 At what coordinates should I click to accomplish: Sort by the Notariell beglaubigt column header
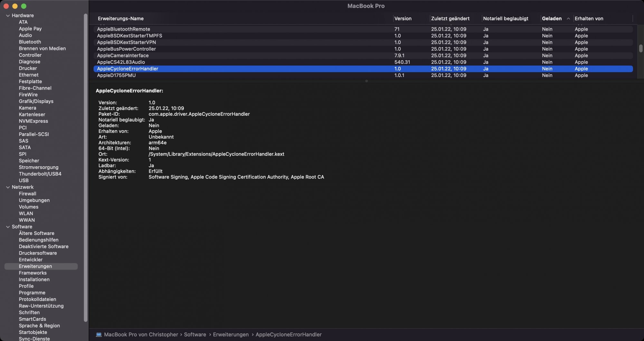click(506, 18)
